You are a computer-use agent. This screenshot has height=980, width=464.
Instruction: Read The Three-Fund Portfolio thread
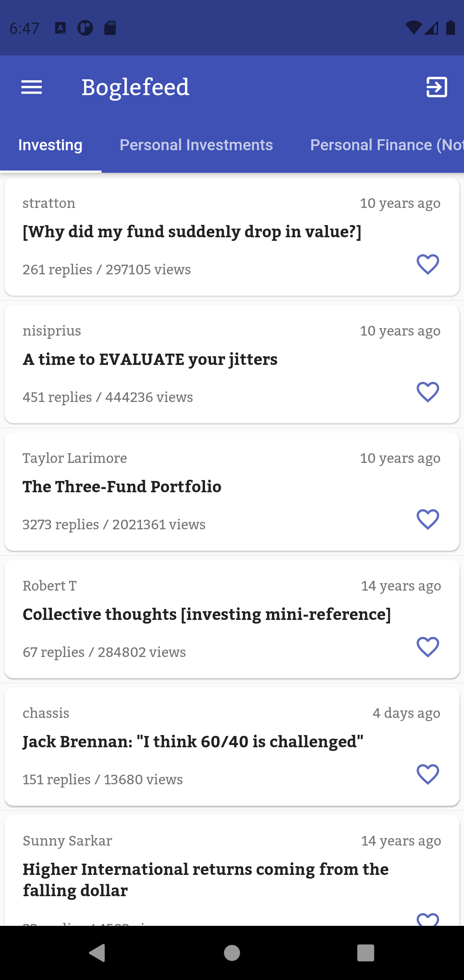click(x=122, y=486)
